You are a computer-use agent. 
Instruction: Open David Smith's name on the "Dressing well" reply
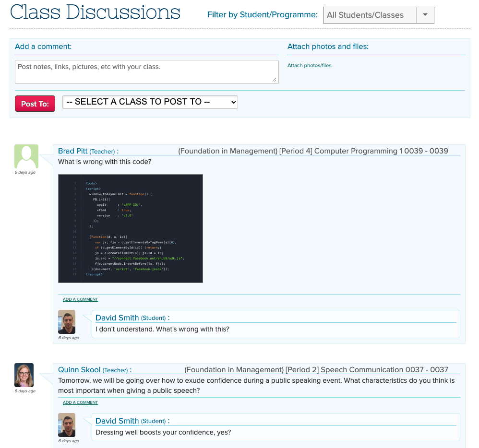tap(117, 421)
